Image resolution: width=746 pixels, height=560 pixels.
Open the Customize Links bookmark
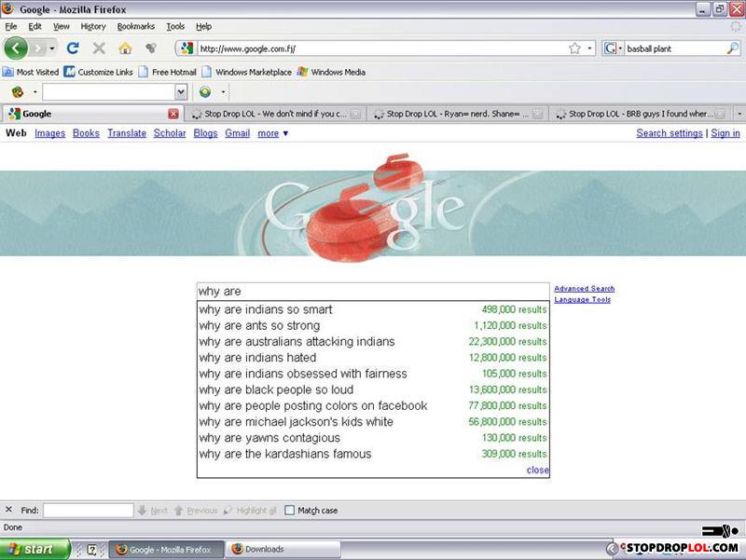(99, 73)
